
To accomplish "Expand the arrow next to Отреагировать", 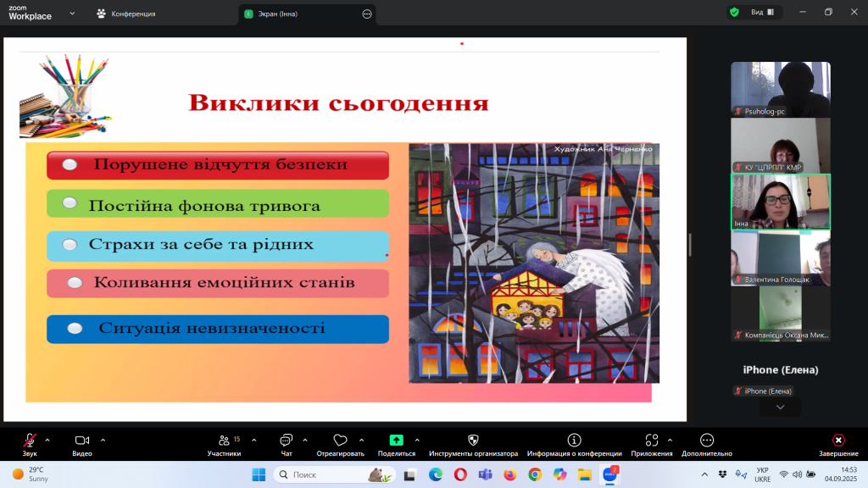I will (361, 441).
